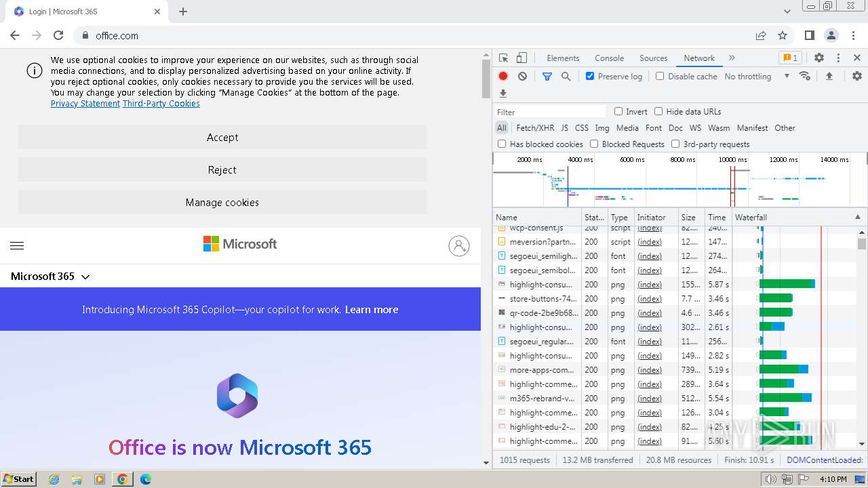
Task: Open File Explorer from taskbar
Action: [77, 479]
